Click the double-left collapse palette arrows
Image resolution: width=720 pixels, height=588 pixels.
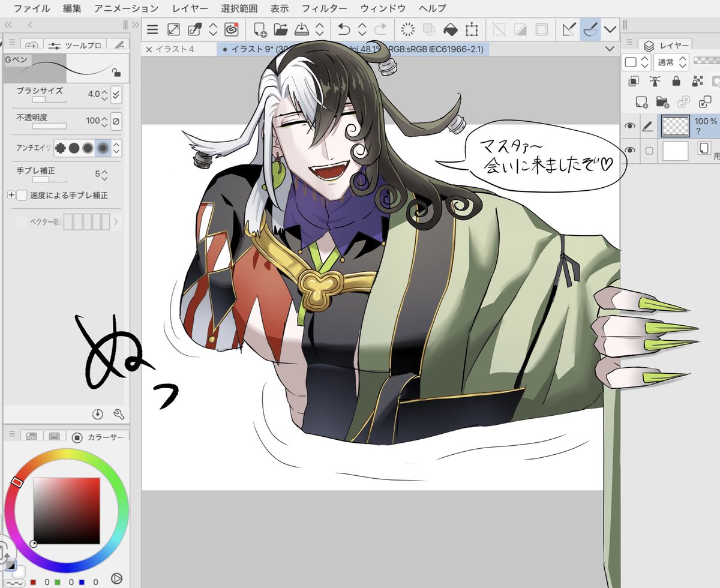(8, 25)
